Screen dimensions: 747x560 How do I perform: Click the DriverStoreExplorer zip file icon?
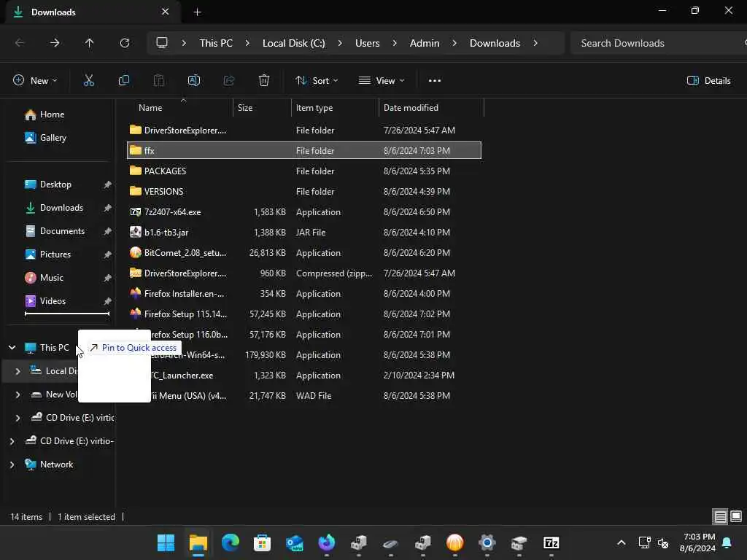click(135, 273)
